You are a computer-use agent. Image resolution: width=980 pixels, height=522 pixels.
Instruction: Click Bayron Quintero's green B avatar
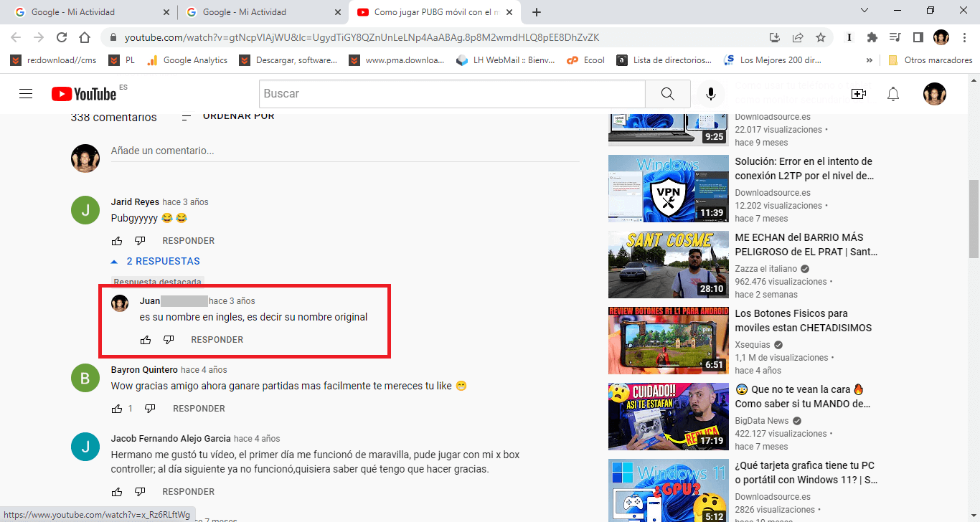pos(85,378)
